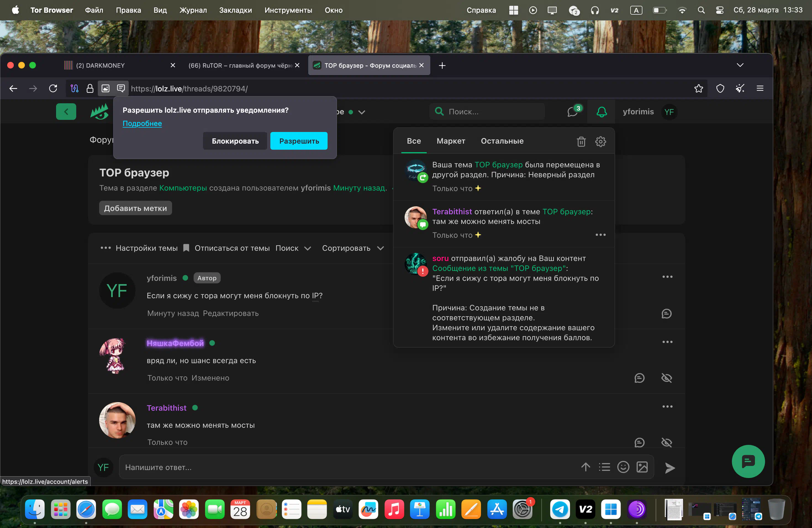The height and width of the screenshot is (528, 812).
Task: Click the send reply arrow icon
Action: (670, 468)
